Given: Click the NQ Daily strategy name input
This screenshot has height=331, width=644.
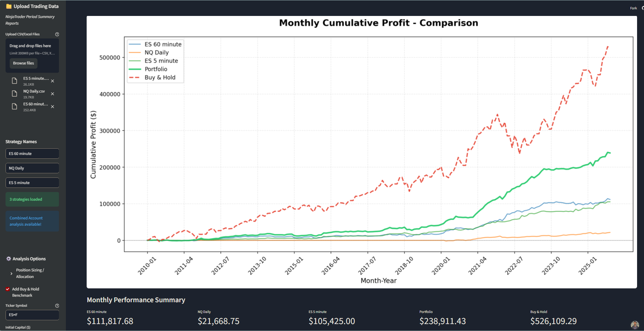Looking at the screenshot, I should coord(32,168).
